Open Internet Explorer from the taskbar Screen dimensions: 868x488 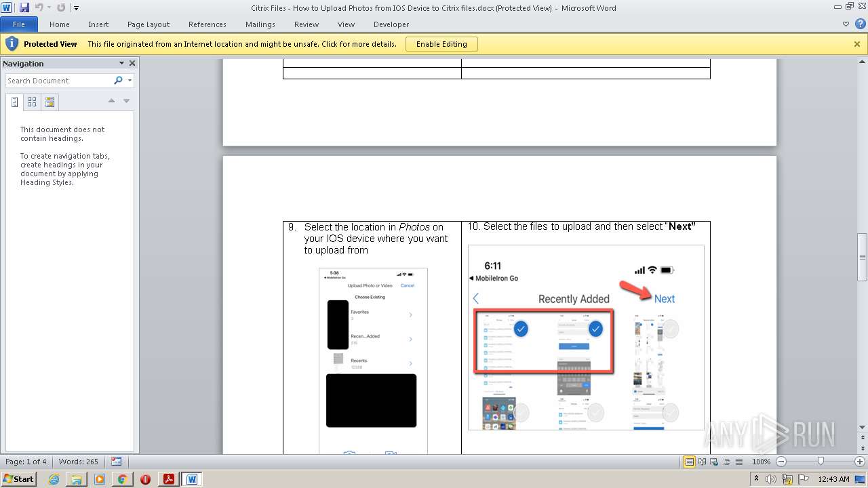pos(54,479)
